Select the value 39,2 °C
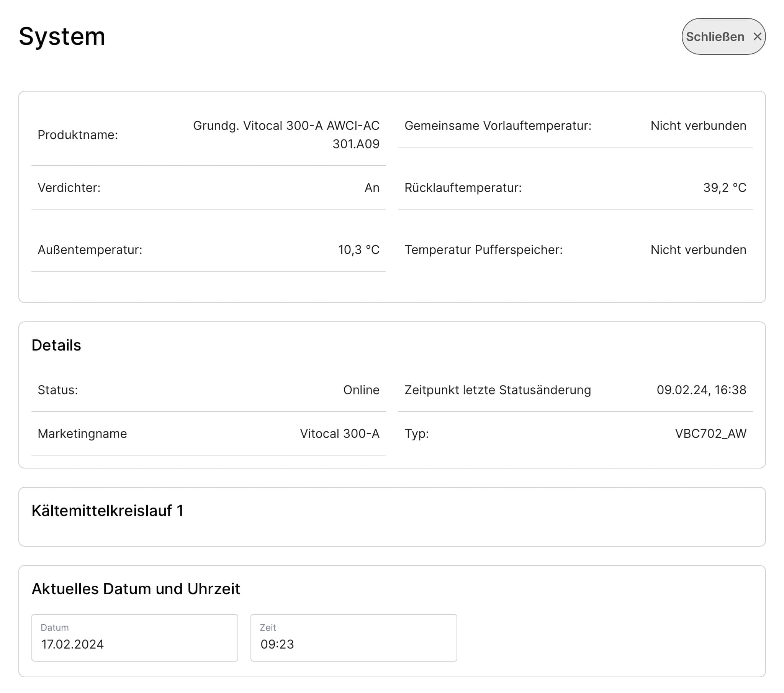Viewport: 784px width, 693px height. point(725,188)
